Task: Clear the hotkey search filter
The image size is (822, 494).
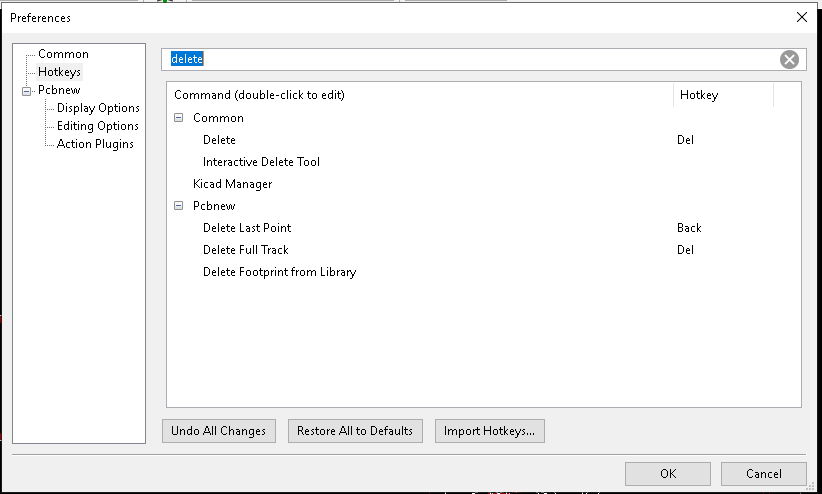Action: click(x=789, y=59)
